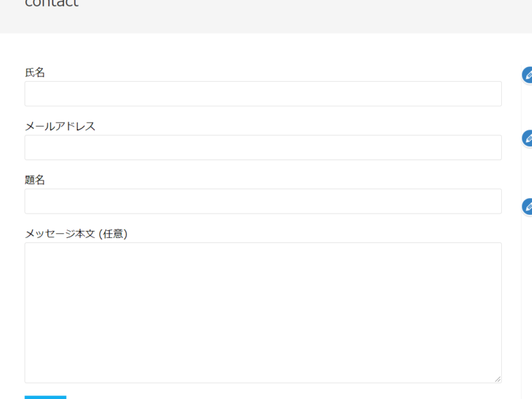
Task: Click the textarea resize grip handle icon
Action: [498, 379]
